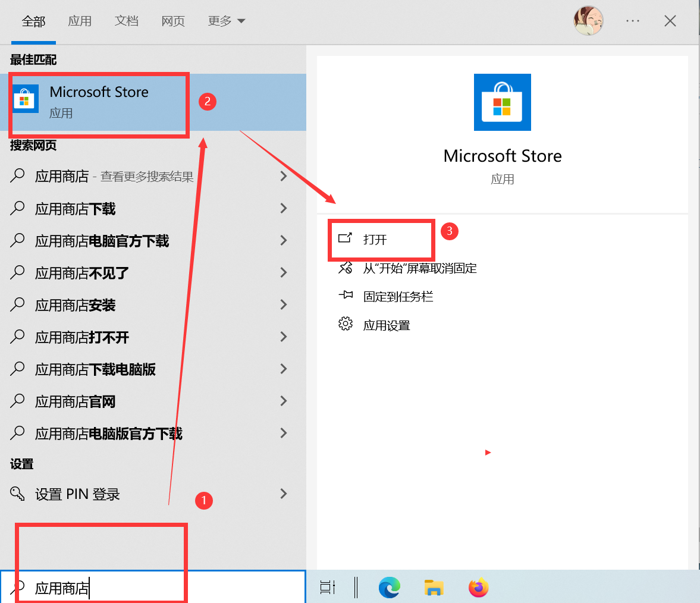The height and width of the screenshot is (603, 700).
Task: Open the Microsoft Store best match result
Action: point(153,102)
